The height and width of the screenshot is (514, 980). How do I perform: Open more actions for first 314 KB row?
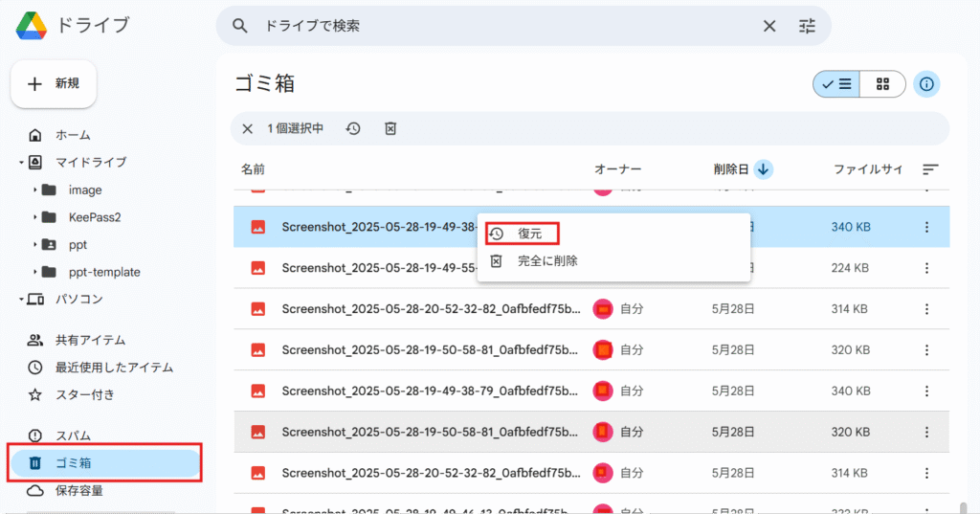coord(926,309)
